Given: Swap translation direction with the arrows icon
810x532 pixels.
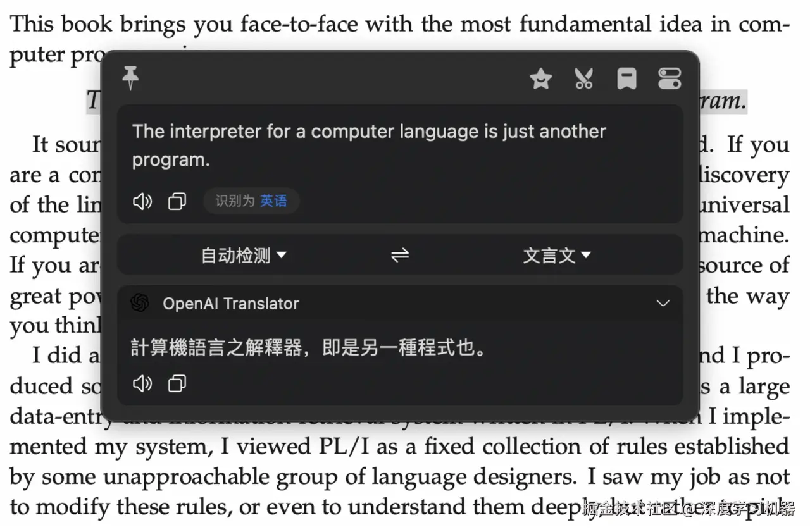Looking at the screenshot, I should click(400, 255).
